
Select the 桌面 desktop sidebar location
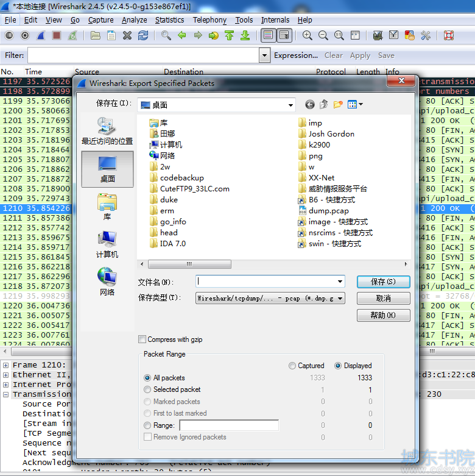pos(107,169)
